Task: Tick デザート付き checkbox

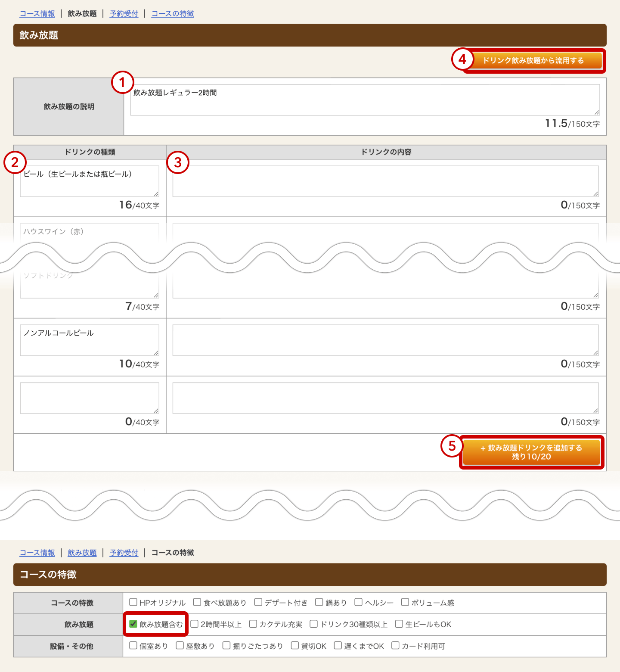Action: click(x=258, y=602)
